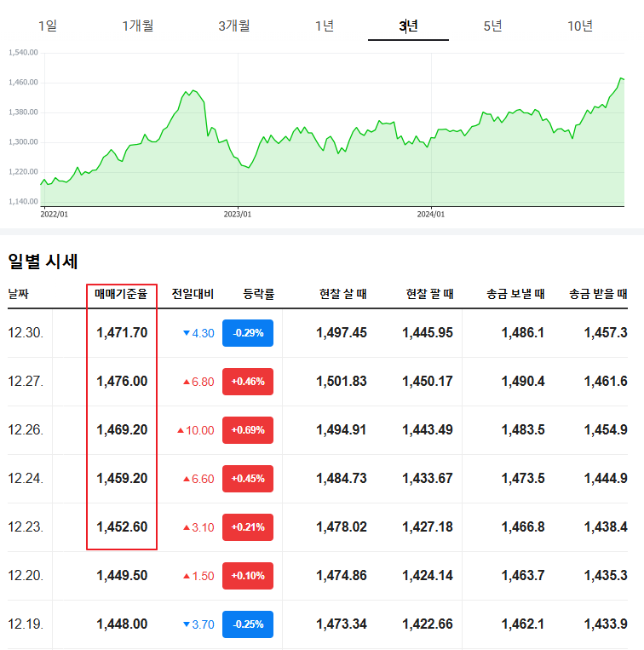Click the 매매기준율 column header
The width and height of the screenshot is (644, 650).
click(121, 295)
